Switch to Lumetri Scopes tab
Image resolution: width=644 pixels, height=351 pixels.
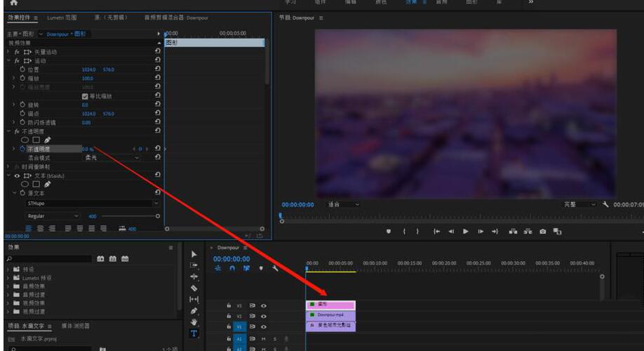[62, 18]
